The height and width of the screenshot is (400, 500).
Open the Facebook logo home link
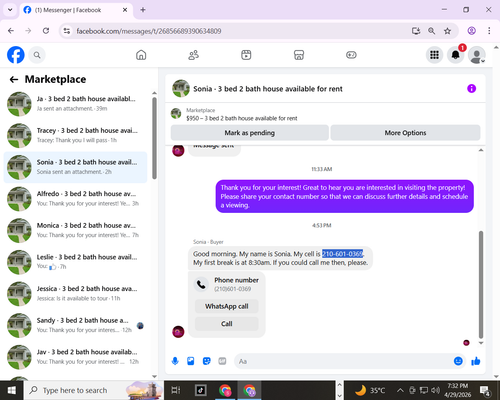(x=16, y=55)
